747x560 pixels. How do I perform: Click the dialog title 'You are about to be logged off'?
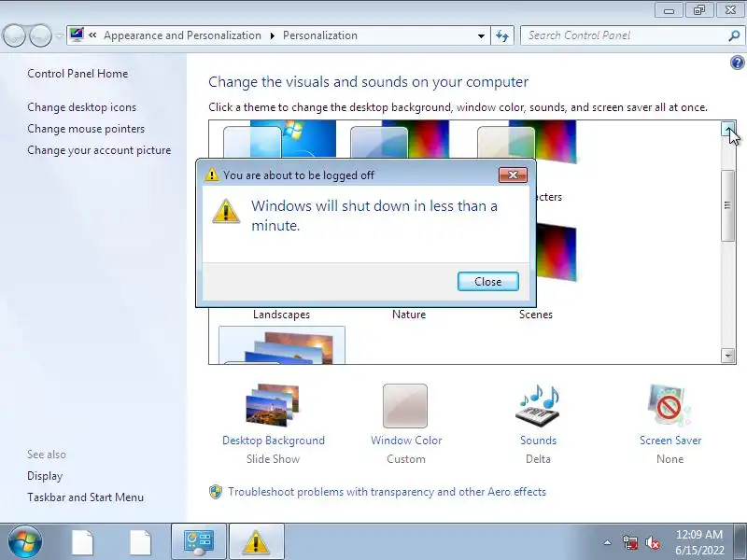pyautogui.click(x=298, y=175)
